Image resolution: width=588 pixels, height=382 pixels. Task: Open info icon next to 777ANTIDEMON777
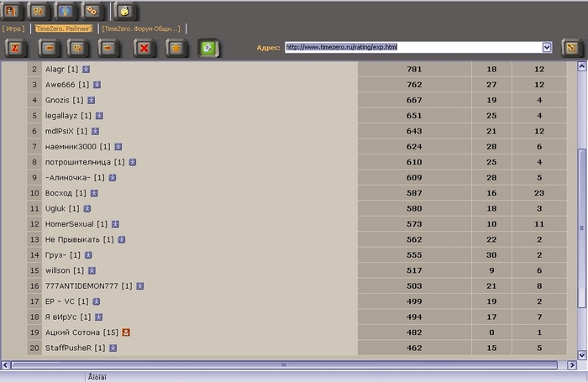[x=140, y=286]
